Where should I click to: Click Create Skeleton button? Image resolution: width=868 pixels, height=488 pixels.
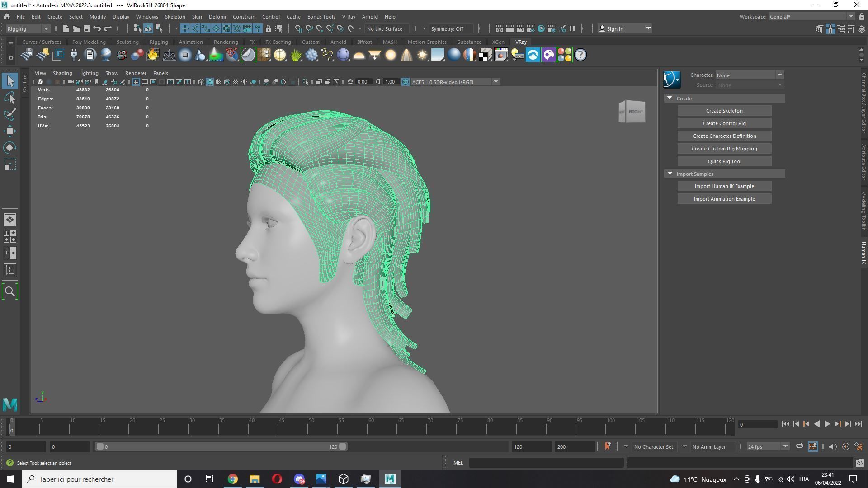coord(724,111)
